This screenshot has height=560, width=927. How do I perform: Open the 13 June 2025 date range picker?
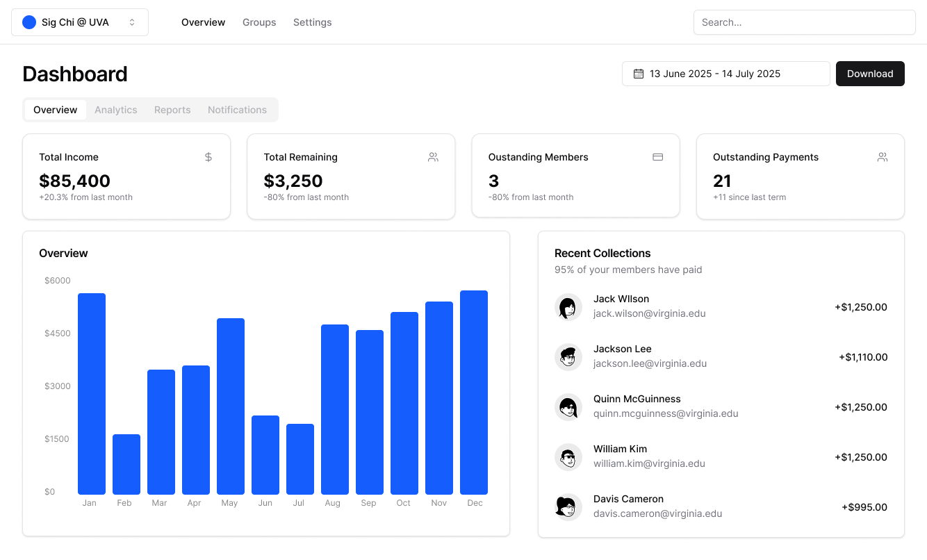click(725, 74)
